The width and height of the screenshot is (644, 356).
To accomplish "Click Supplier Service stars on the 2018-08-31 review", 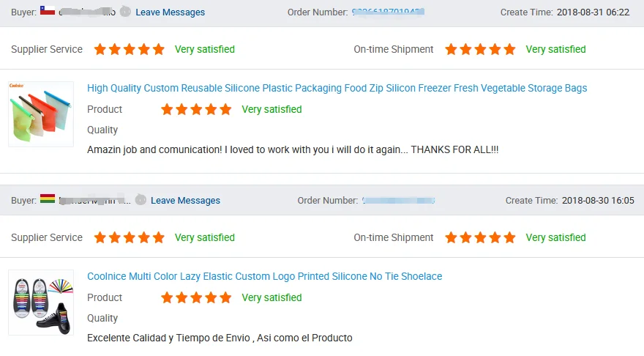I will coord(130,50).
